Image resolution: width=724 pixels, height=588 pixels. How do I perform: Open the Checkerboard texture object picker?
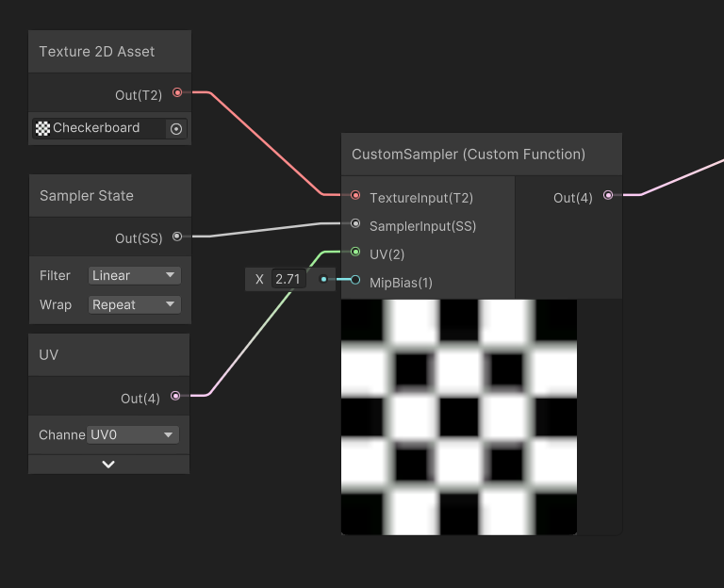click(x=175, y=129)
